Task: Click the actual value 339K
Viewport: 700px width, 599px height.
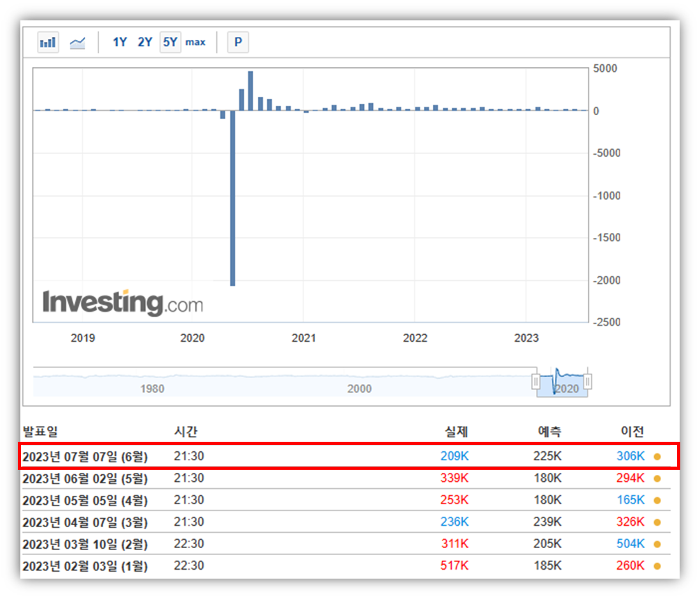Action: pyautogui.click(x=454, y=478)
